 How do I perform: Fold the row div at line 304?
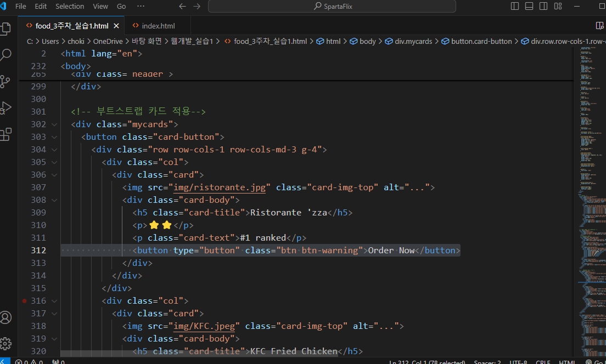point(54,150)
